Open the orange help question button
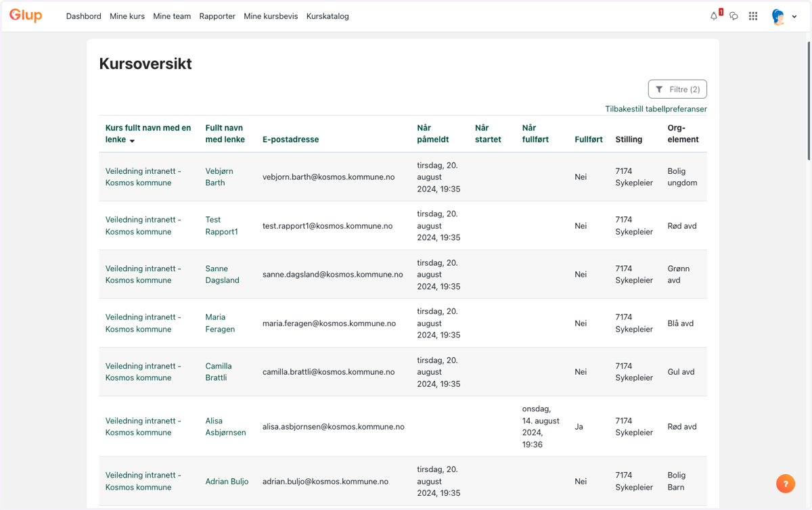Image resolution: width=812 pixels, height=510 pixels. click(786, 484)
